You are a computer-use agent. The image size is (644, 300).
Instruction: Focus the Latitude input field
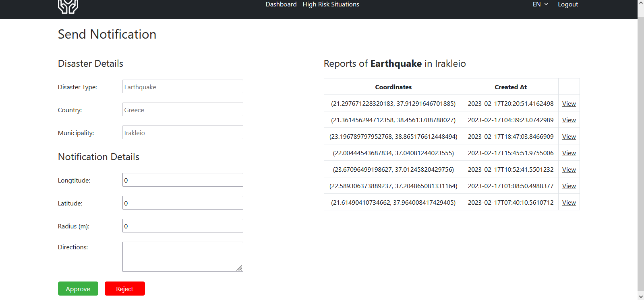(182, 203)
